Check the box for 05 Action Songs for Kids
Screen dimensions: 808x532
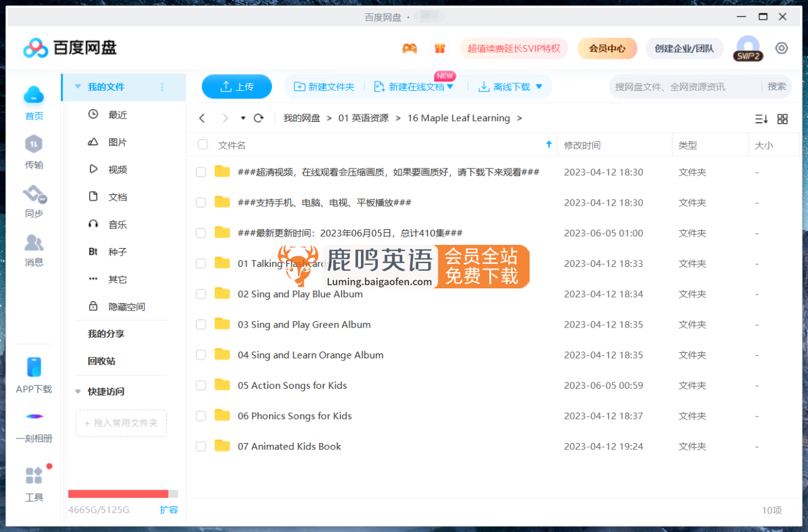[201, 385]
